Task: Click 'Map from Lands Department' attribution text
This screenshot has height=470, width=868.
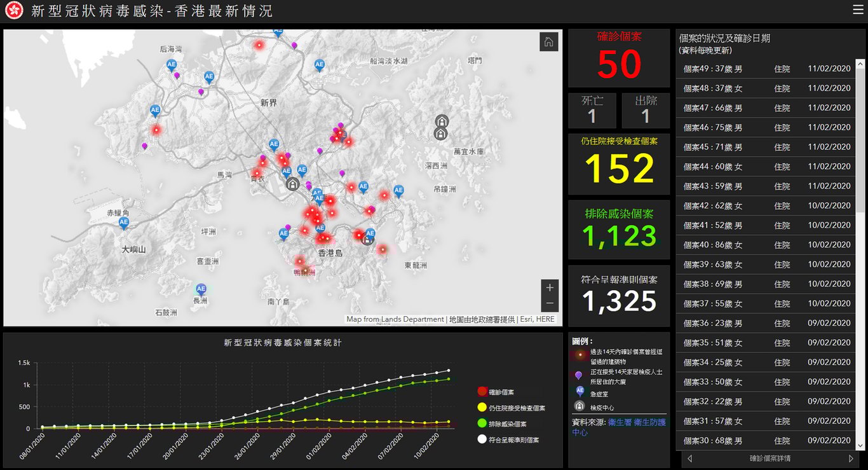Action: pyautogui.click(x=395, y=319)
